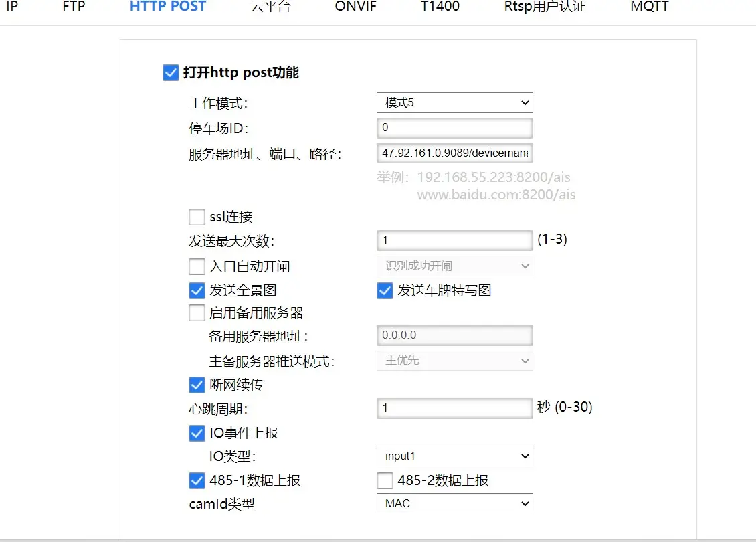Expand the camId类型 dropdown showing MAC
Viewport: 756px width, 542px height.
click(x=454, y=503)
